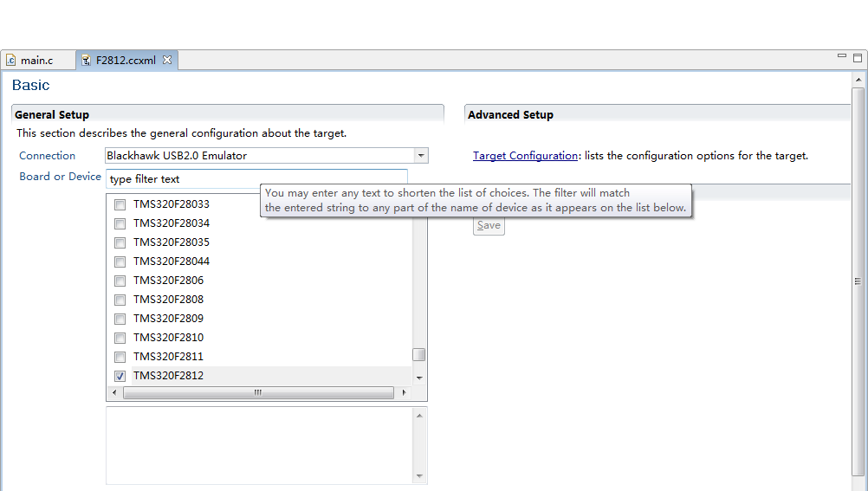This screenshot has height=491, width=868.
Task: Check the TMS320F2811 device checkbox
Action: click(x=120, y=357)
